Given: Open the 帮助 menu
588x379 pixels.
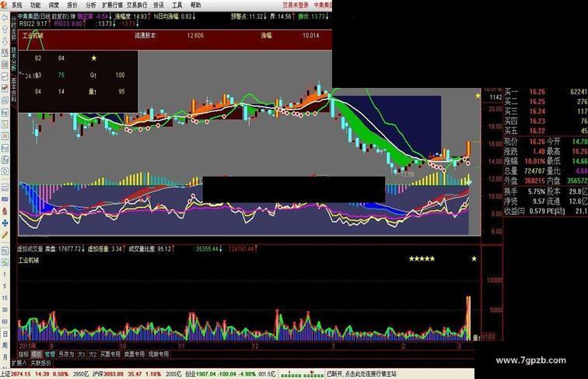Looking at the screenshot, I should click(x=195, y=5).
